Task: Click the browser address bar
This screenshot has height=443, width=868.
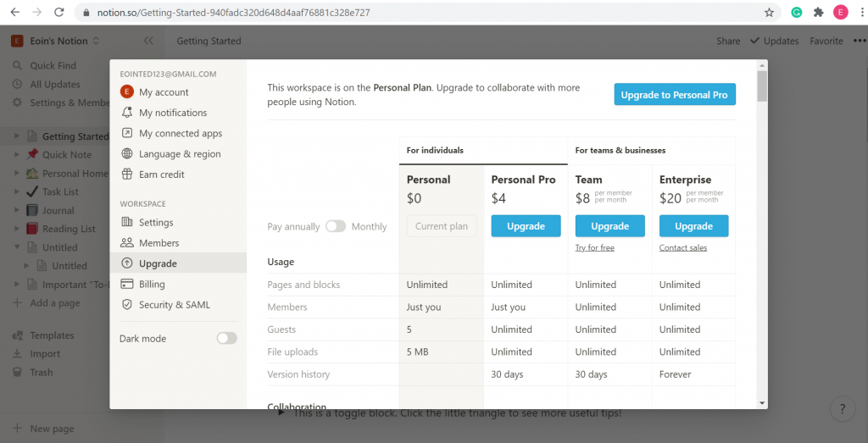Action: click(x=427, y=12)
